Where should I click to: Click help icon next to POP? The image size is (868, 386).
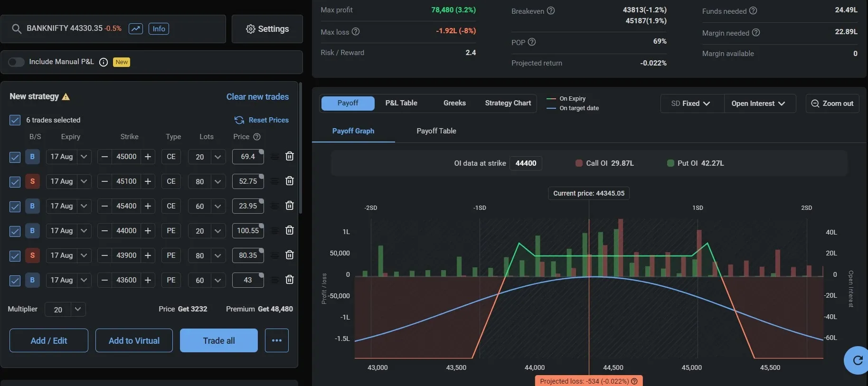[532, 42]
